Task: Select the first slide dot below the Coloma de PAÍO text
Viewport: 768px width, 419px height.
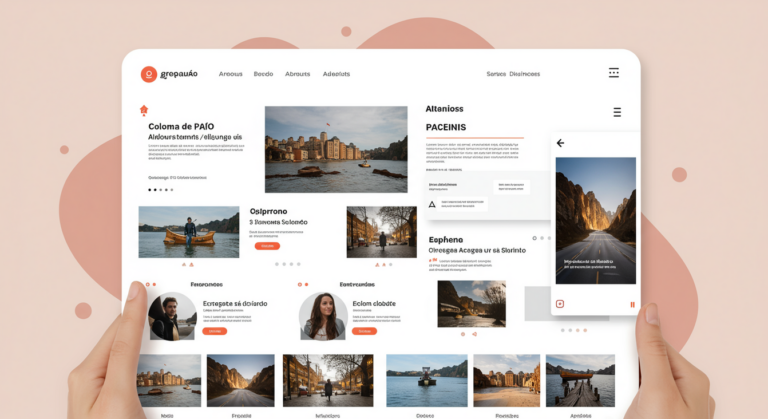Action: pyautogui.click(x=150, y=190)
